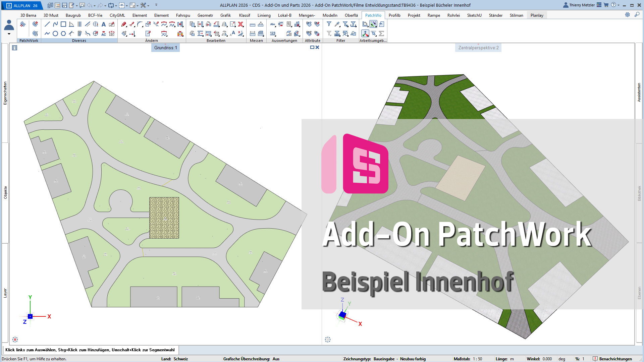Open the quick access toolbar customize dropdown
The height and width of the screenshot is (362, 644).
click(x=156, y=5)
